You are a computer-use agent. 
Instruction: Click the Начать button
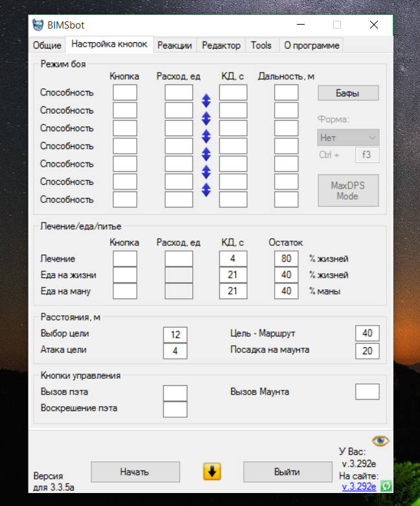coord(135,472)
